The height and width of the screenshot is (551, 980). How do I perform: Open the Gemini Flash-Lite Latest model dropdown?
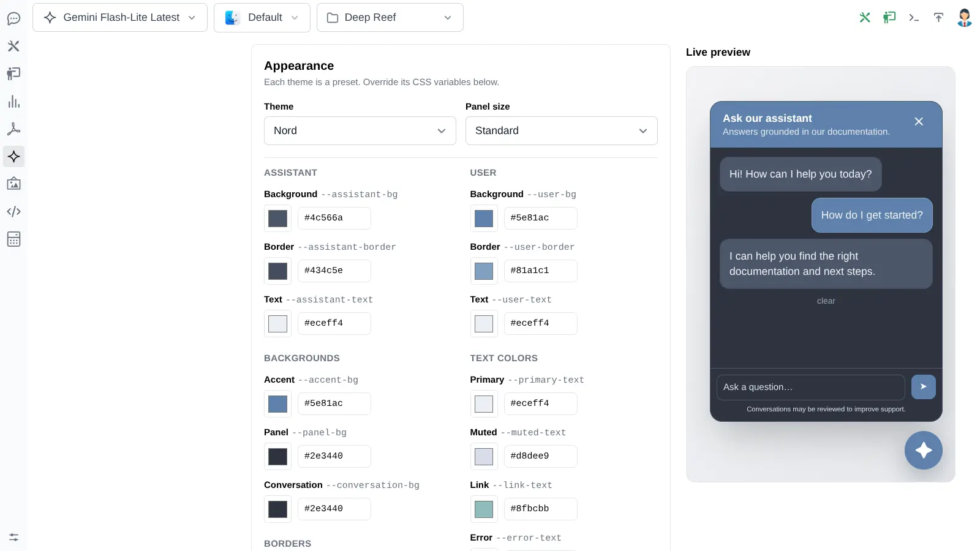[120, 18]
